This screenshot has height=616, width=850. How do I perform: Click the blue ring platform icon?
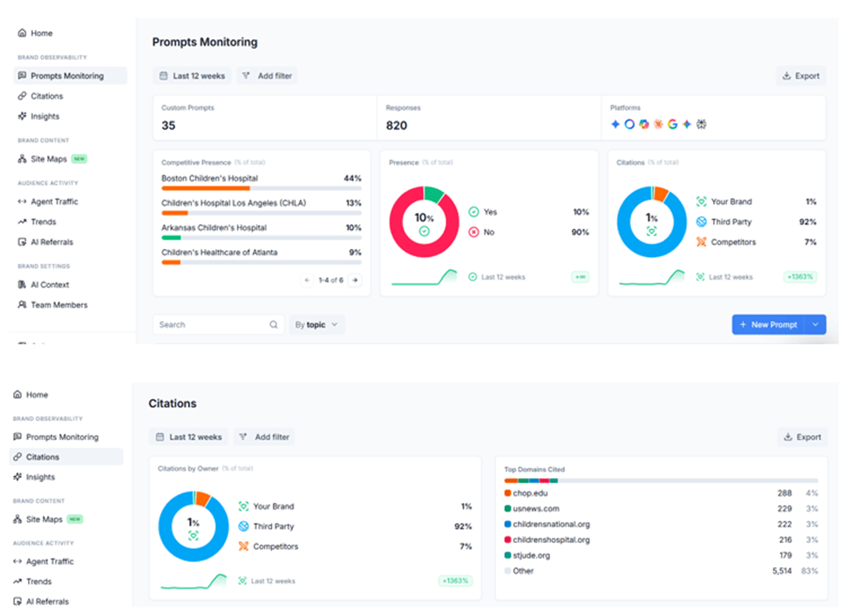tap(629, 124)
